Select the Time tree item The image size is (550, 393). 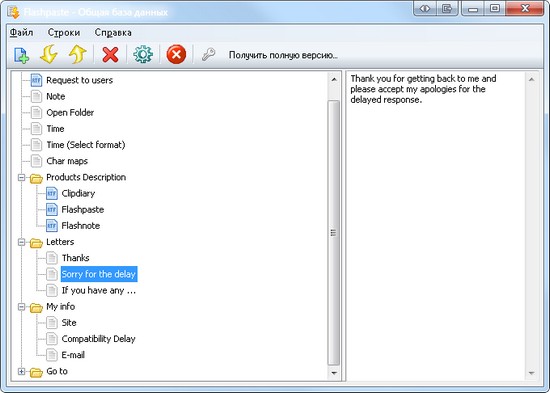click(55, 128)
